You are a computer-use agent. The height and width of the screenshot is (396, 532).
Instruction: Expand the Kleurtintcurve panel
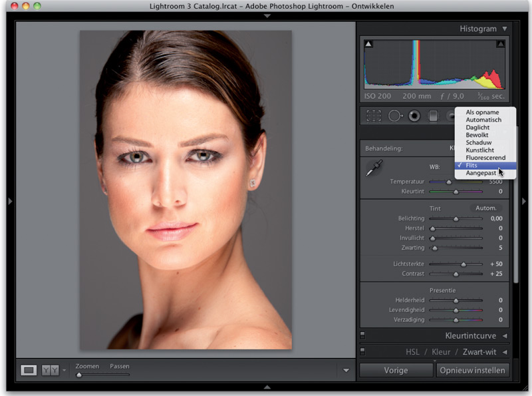[505, 336]
